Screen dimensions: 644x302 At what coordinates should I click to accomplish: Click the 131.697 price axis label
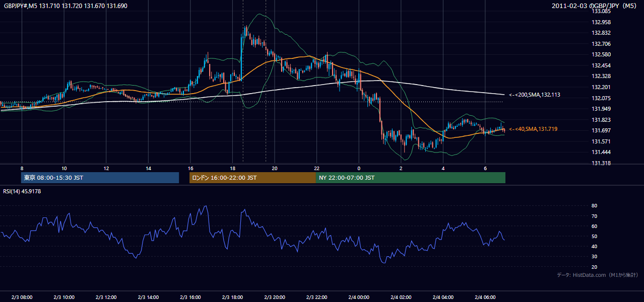[x=601, y=130]
